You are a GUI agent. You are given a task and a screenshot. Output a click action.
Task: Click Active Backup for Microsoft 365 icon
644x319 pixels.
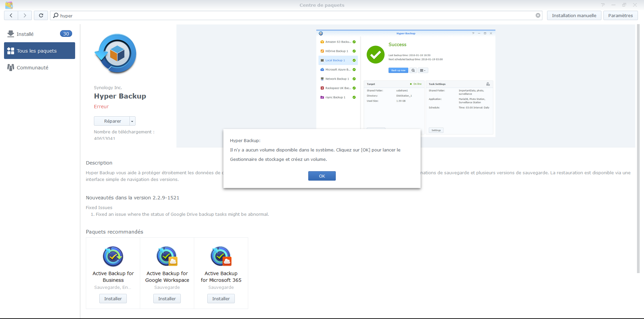coord(221,256)
